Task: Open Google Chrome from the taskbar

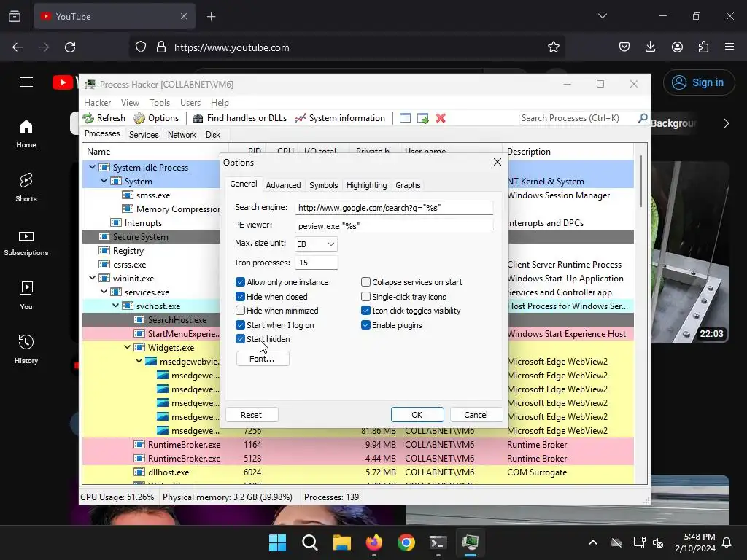Action: (x=406, y=542)
